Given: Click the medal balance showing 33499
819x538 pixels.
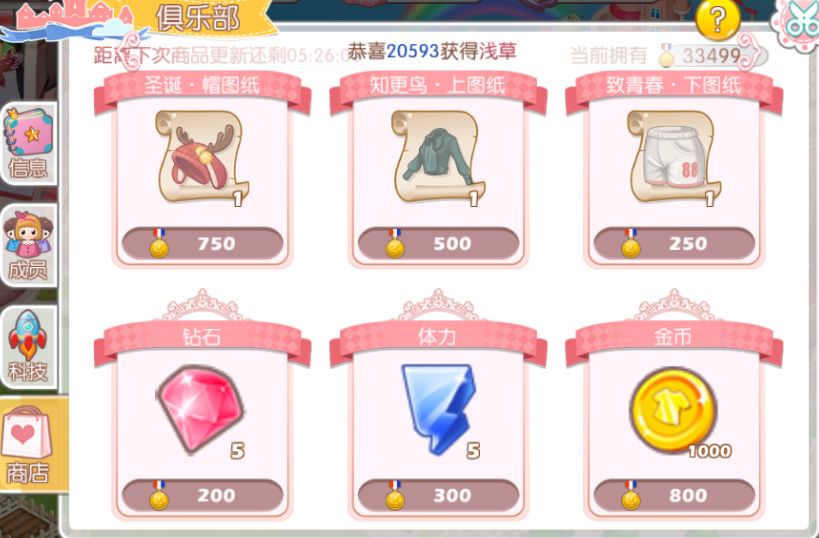Looking at the screenshot, I should coord(711,55).
